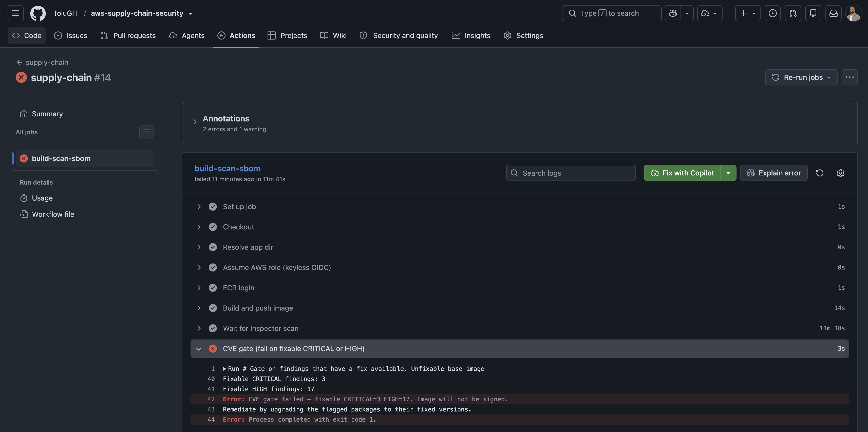868x432 pixels.
Task: Collapse the CVE gate step
Action: coord(198,349)
